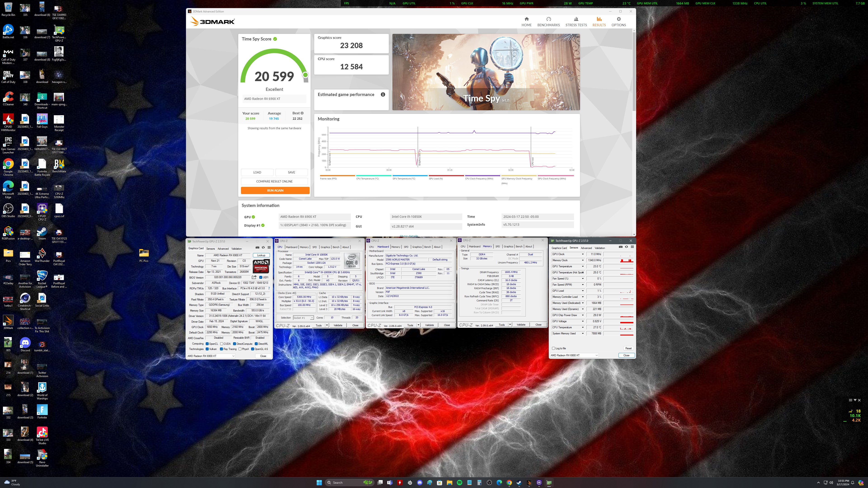Open 3DMark STRESS TESTS section

(x=576, y=21)
